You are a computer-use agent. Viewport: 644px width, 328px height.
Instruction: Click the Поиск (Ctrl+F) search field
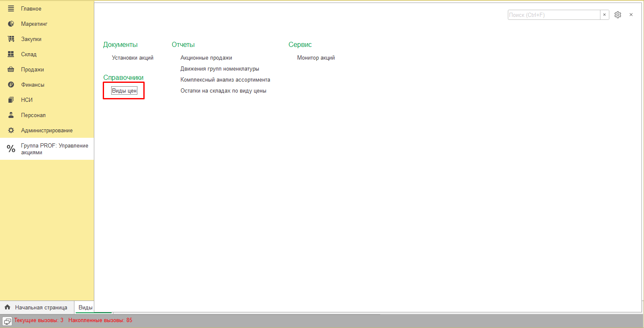(554, 15)
